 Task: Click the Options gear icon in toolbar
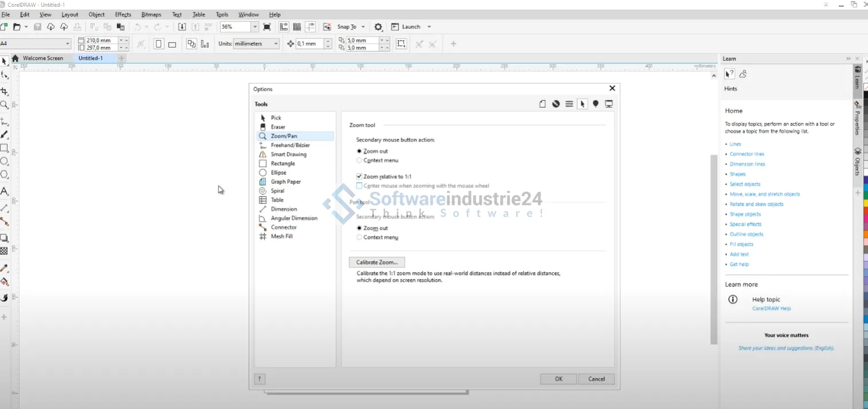378,27
